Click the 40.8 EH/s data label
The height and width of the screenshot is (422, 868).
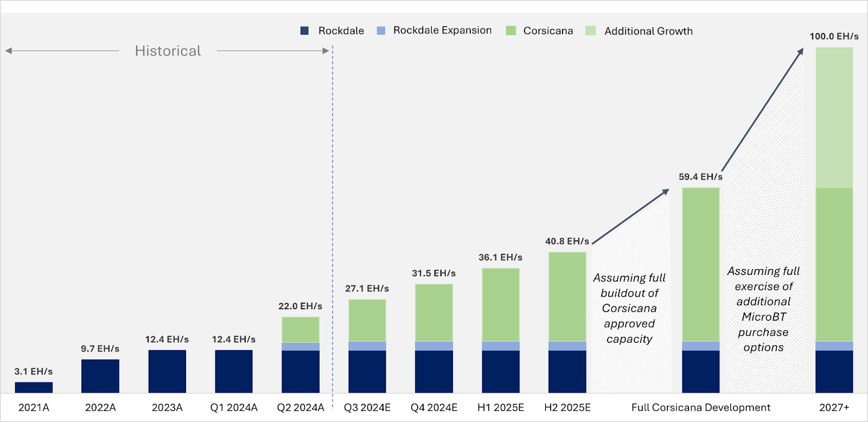[567, 241]
